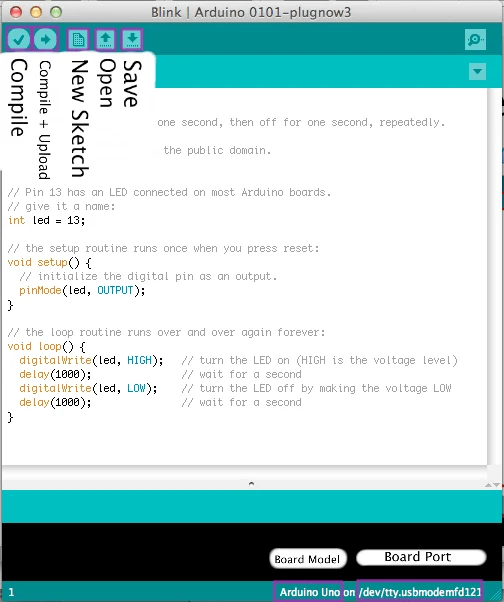Click the line 'int led = 13;'
Image resolution: width=504 pixels, height=602 pixels.
(46, 220)
